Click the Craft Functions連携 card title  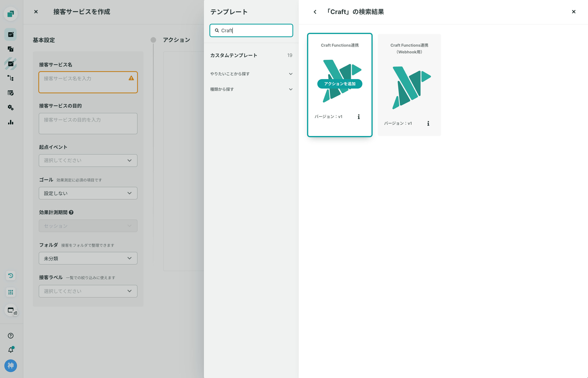[340, 45]
